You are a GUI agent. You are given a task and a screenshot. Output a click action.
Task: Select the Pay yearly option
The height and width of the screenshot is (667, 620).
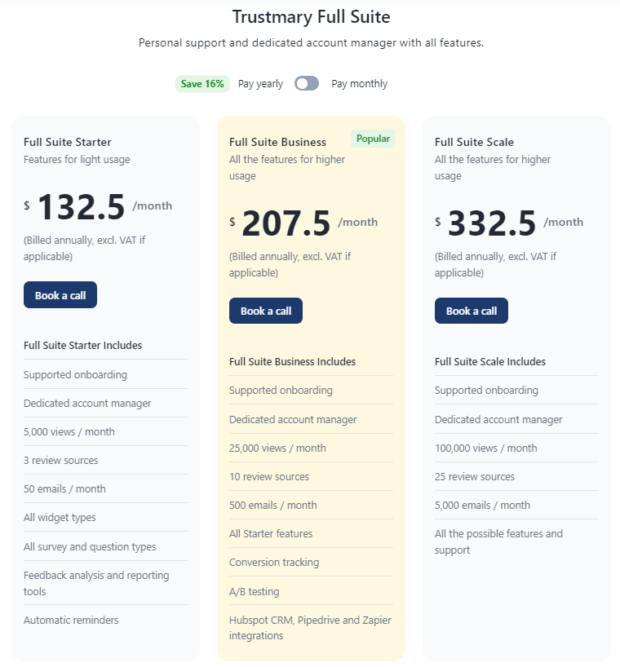pos(260,84)
